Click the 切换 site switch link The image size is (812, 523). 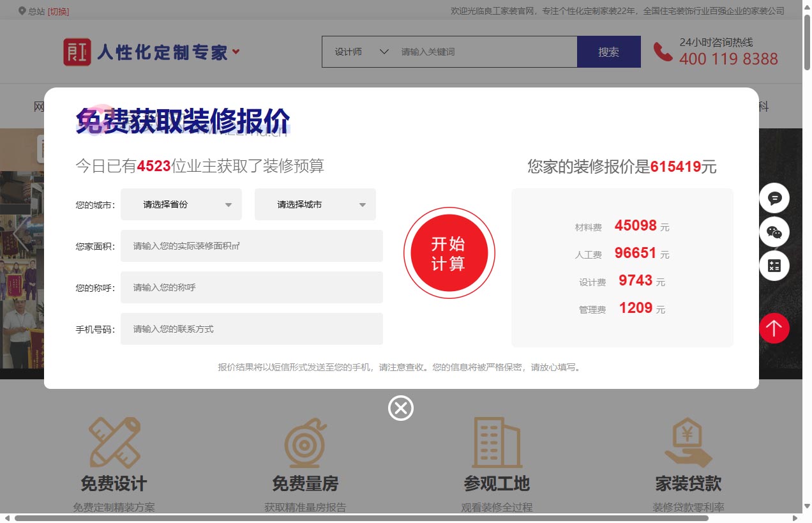click(58, 11)
